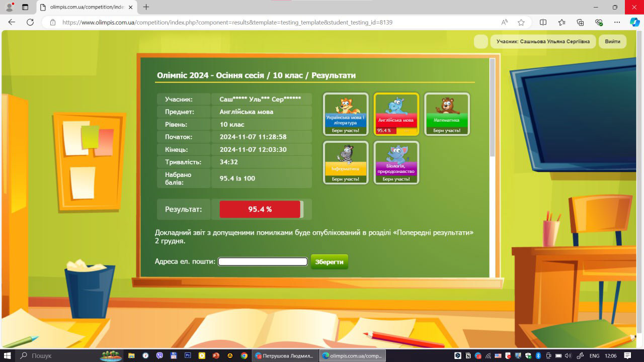Screen dimensions: 644x362
Task: Click the subject value Англійська мова
Action: coord(247,112)
